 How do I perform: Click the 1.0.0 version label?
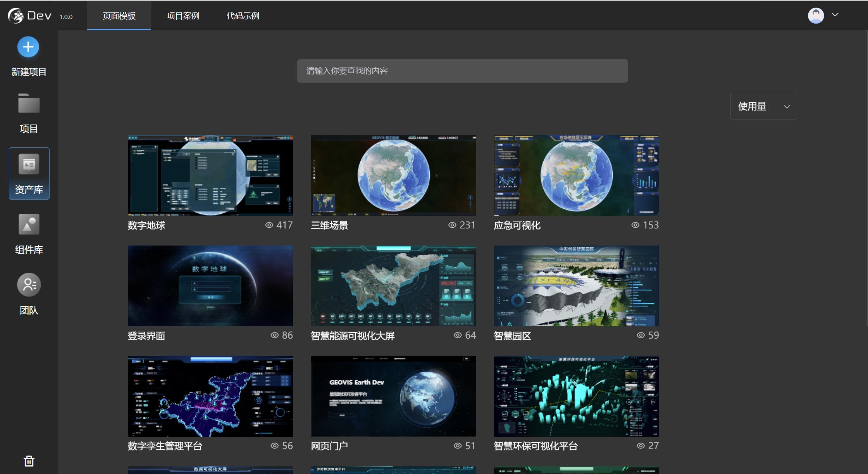(66, 17)
